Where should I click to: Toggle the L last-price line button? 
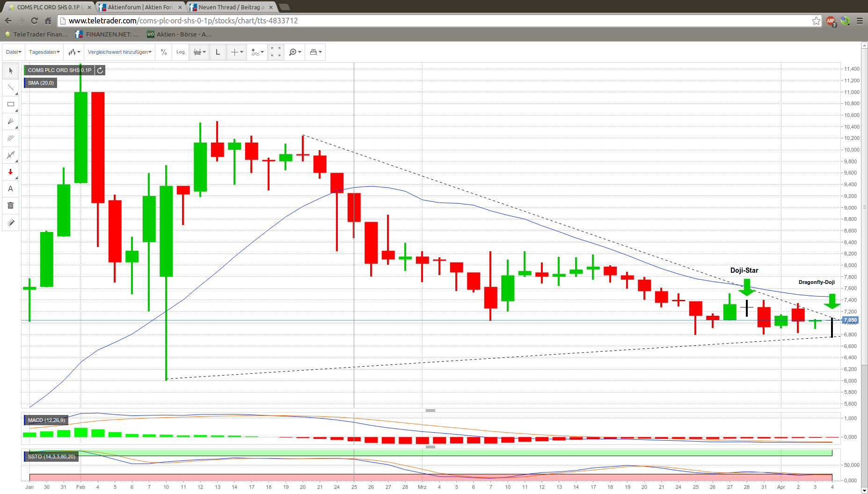(218, 52)
